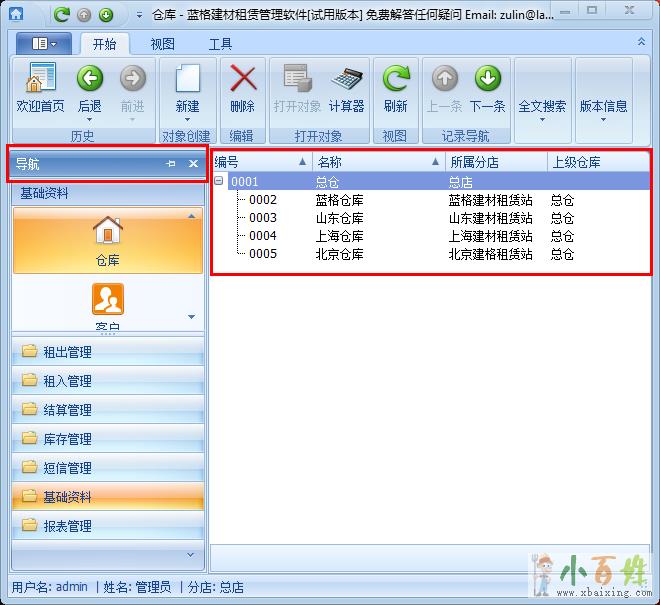Select the 客户 customer icon in navigation
The height and width of the screenshot is (605, 660).
[x=107, y=304]
